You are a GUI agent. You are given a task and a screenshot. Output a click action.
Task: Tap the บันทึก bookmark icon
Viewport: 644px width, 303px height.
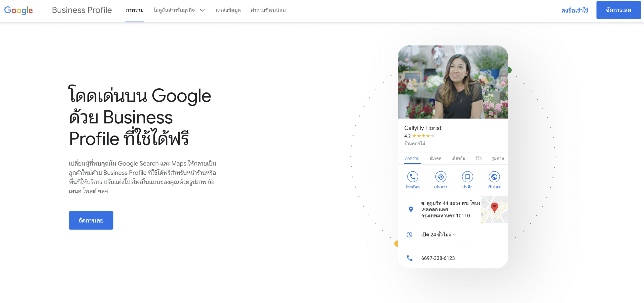pyautogui.click(x=467, y=177)
